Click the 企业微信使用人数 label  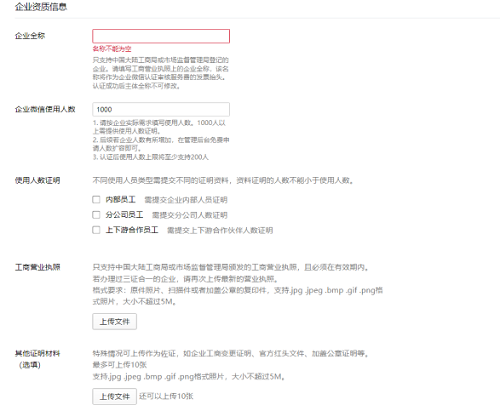coord(45,109)
